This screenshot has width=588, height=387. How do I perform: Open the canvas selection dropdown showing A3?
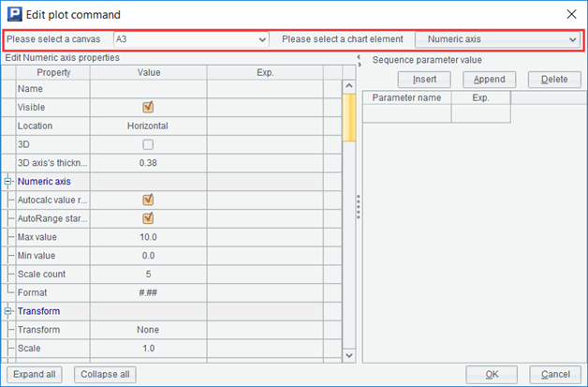191,39
